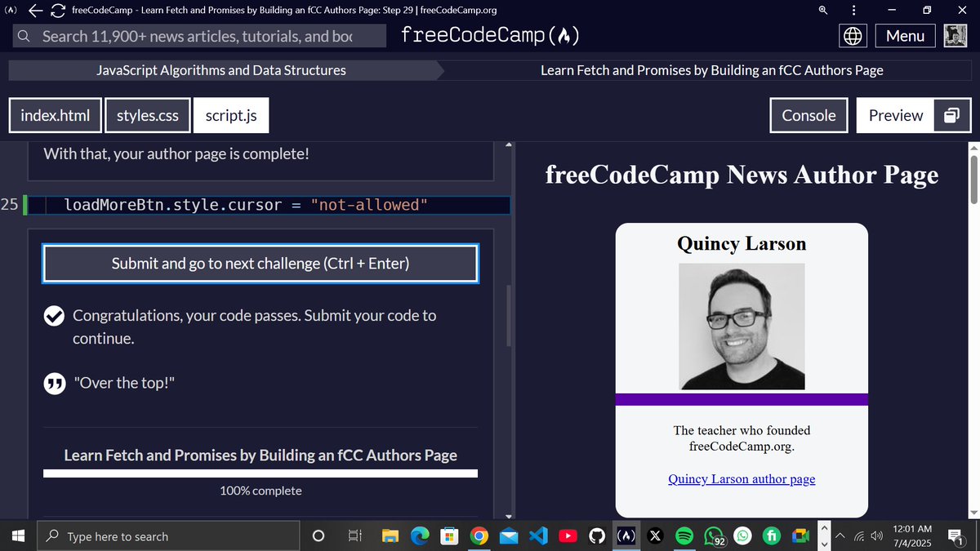Click the preview scrollbar up arrow

973,147
